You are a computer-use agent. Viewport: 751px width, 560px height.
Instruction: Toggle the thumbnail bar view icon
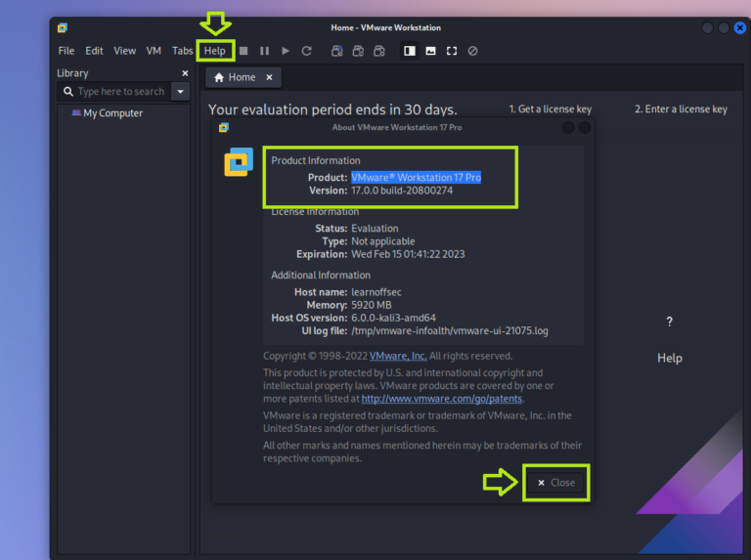click(430, 51)
